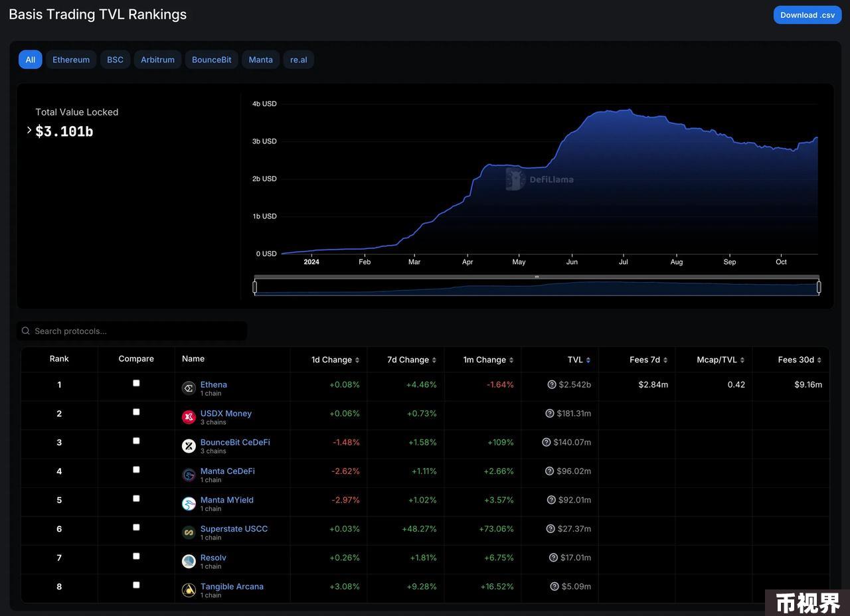Open the Superstate USCC protocol link
This screenshot has width=850, height=616.
(234, 529)
